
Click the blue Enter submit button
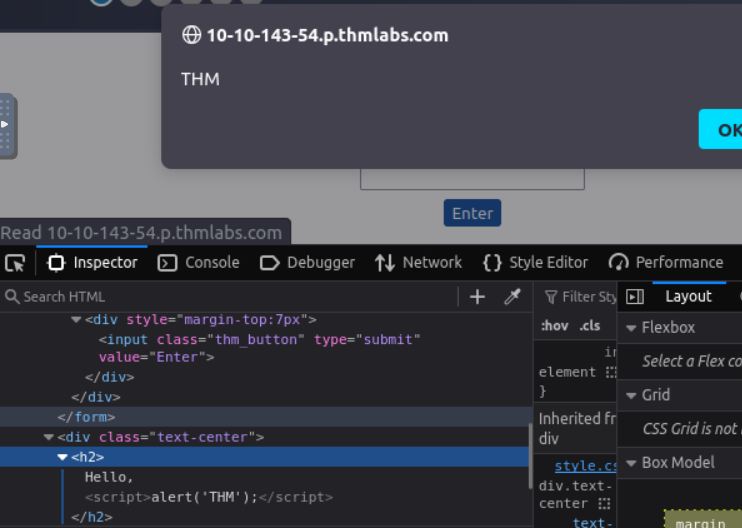(472, 213)
